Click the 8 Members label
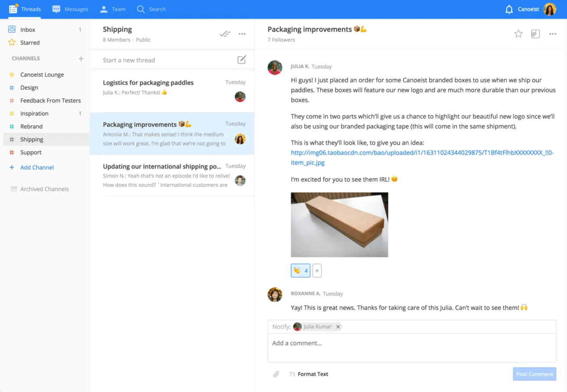Image resolution: width=567 pixels, height=392 pixels. click(x=116, y=40)
